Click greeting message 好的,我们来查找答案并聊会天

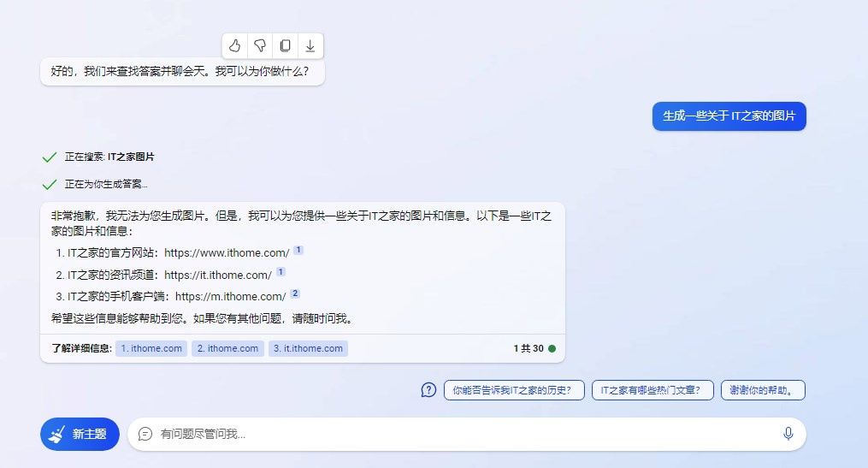(182, 72)
